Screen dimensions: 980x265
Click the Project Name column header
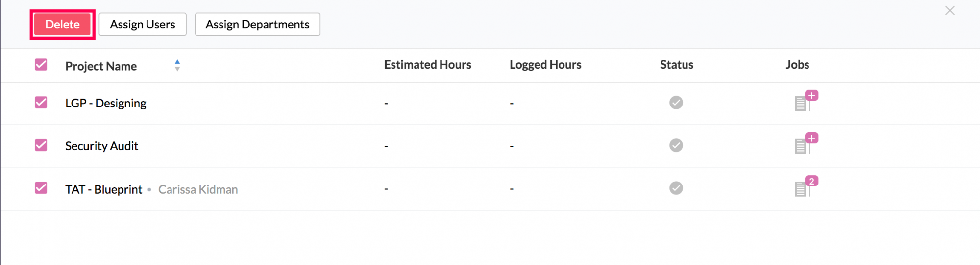(101, 66)
